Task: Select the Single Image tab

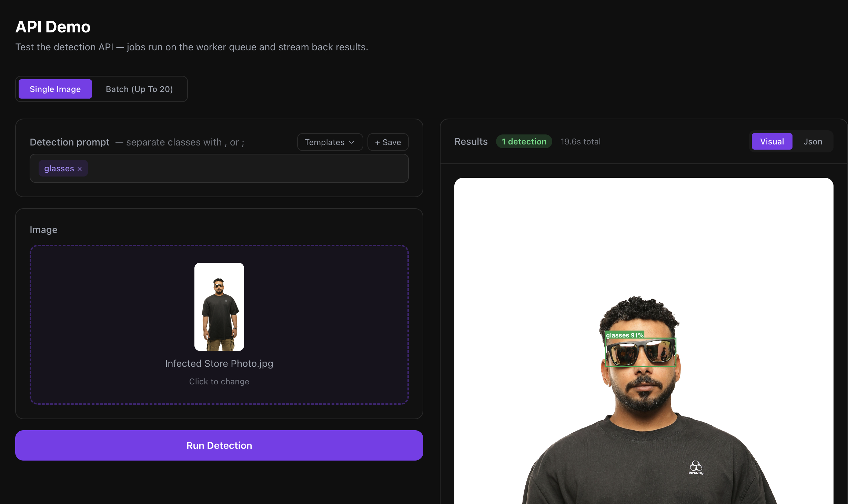Action: pyautogui.click(x=55, y=89)
